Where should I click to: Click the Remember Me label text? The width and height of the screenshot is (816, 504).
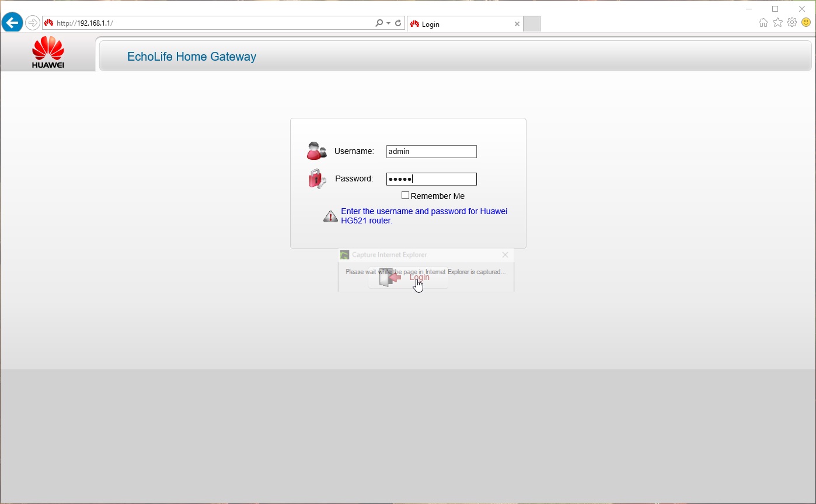coord(438,196)
